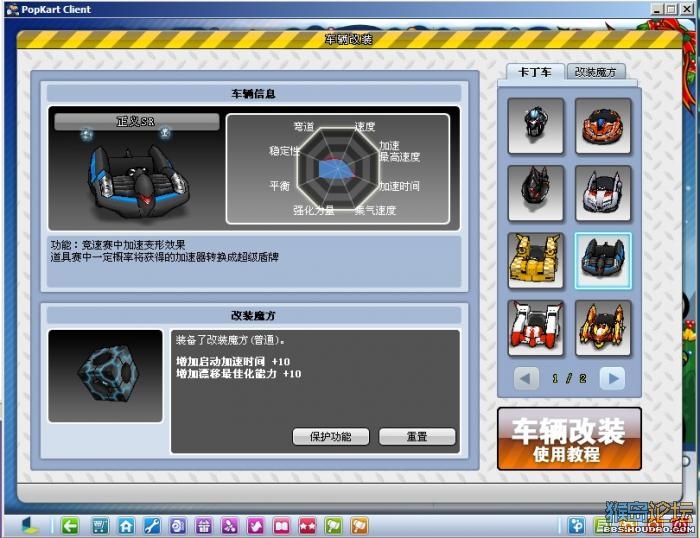
Task: Click the 正义SR name label
Action: [137, 121]
